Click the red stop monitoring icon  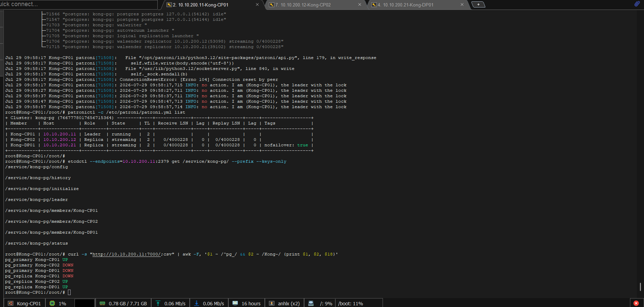click(x=636, y=303)
